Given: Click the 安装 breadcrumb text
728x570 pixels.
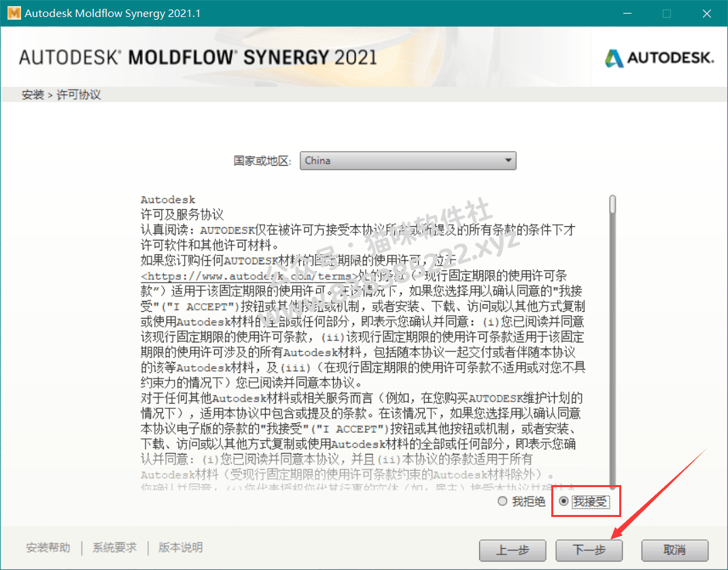Looking at the screenshot, I should 33,94.
